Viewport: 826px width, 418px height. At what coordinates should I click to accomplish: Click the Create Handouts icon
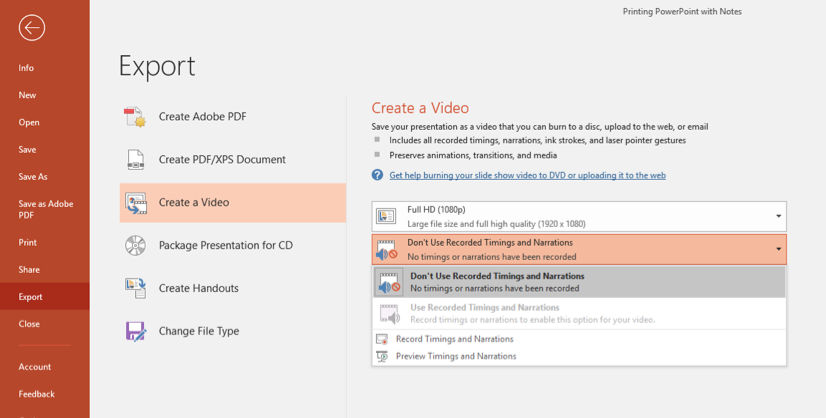pyautogui.click(x=135, y=288)
